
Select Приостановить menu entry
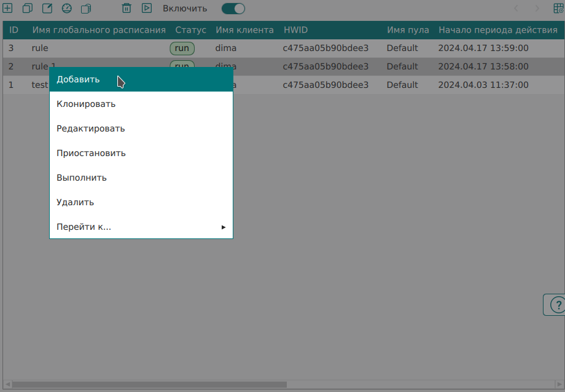click(x=141, y=153)
